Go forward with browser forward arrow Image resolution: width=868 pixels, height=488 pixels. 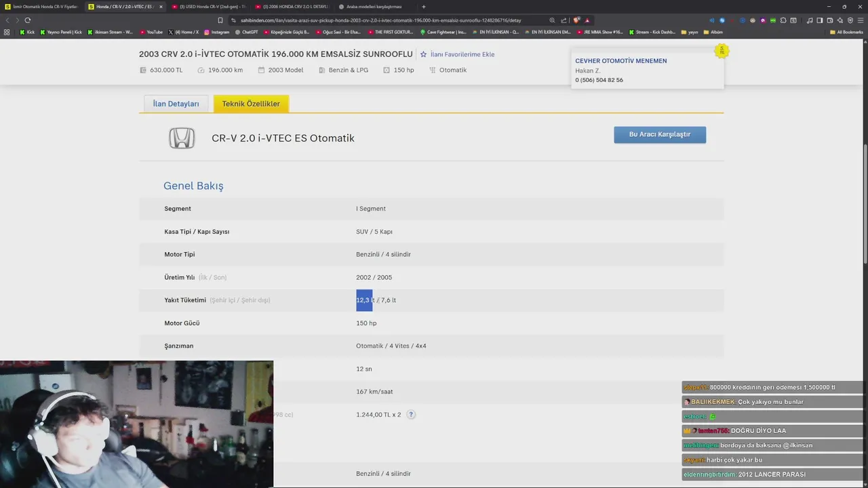(x=17, y=20)
